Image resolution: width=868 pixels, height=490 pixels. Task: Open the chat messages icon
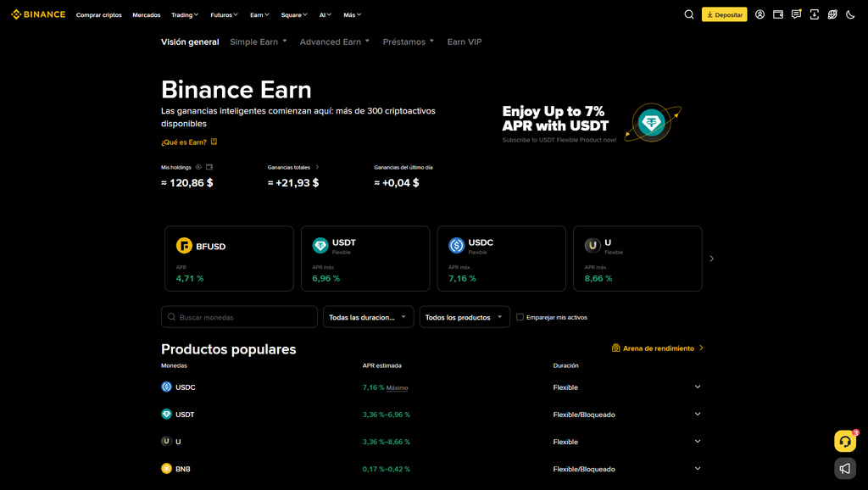coord(796,14)
